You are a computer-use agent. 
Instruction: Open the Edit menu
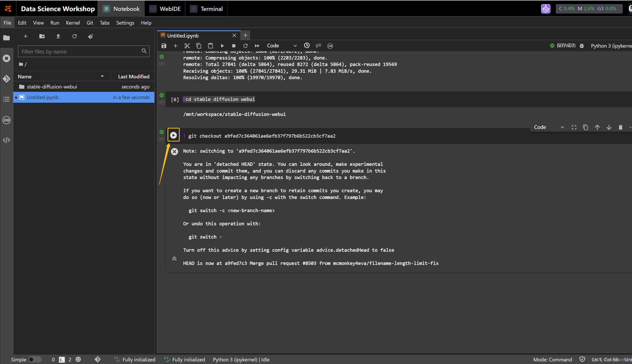click(22, 23)
